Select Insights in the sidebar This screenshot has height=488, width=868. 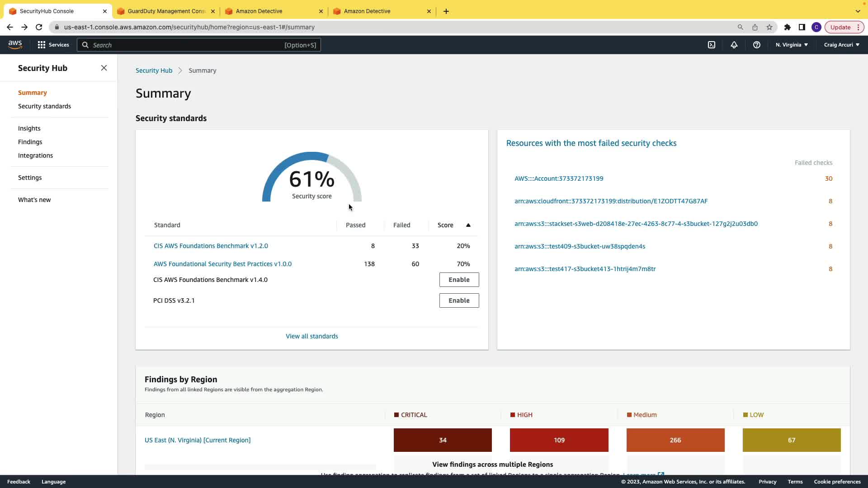click(29, 128)
